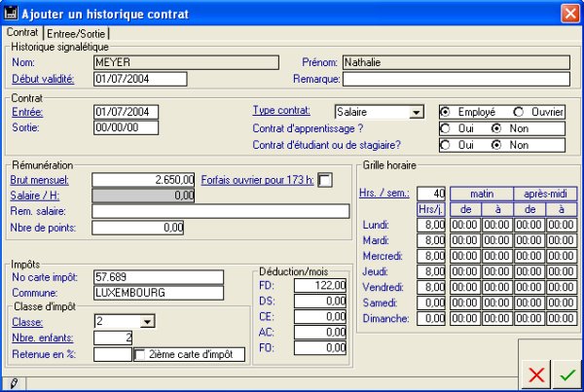Expand the Classe d'impôt dropdown

pos(148,321)
